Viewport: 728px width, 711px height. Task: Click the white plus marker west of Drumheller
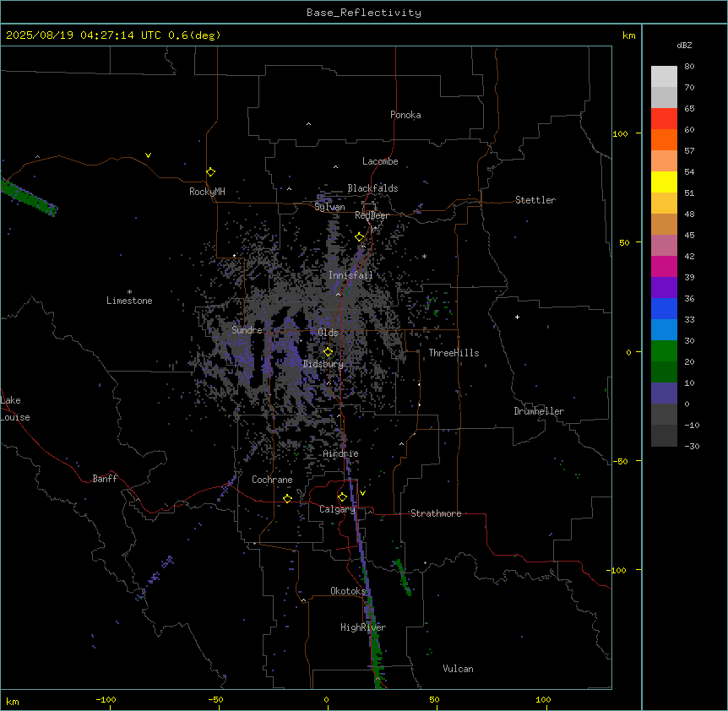pyautogui.click(x=517, y=317)
